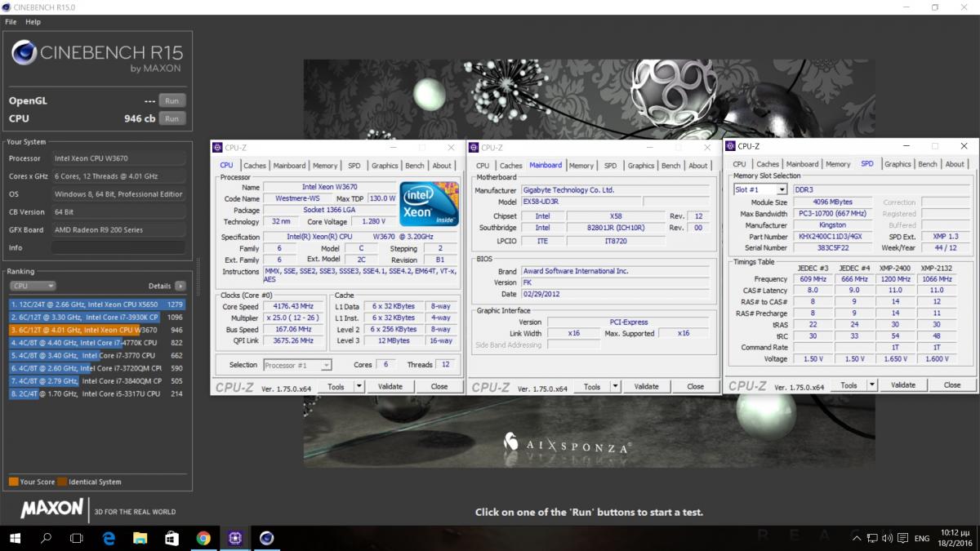Open the taskbar clock showing 18/2/2016
Screen dimensions: 980x551
click(x=955, y=538)
